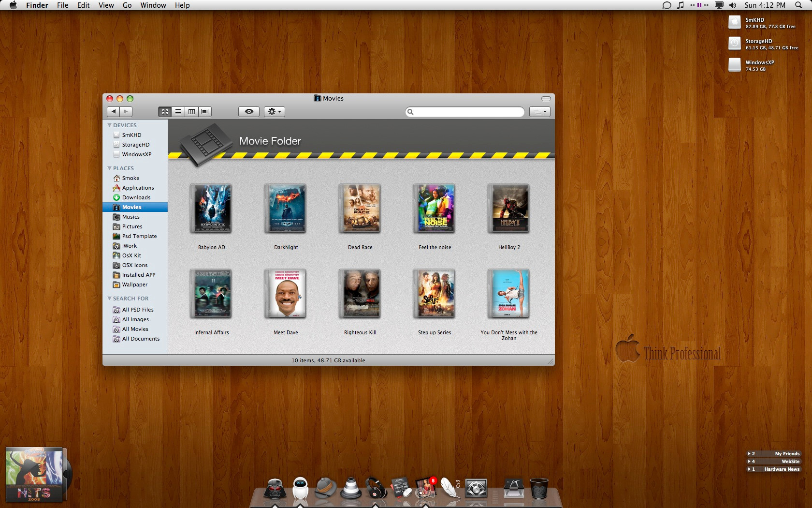Select All PSD Files saved search
Viewport: 812px width, 508px height.
[135, 310]
